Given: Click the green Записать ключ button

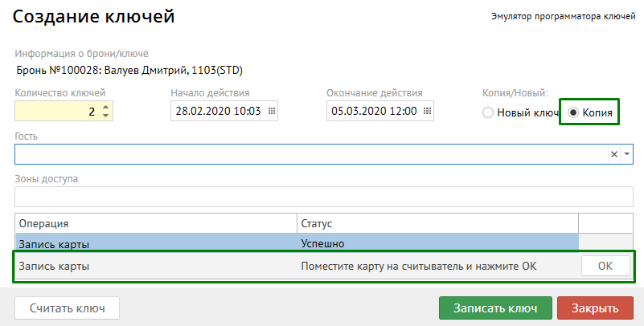Looking at the screenshot, I should tap(495, 308).
